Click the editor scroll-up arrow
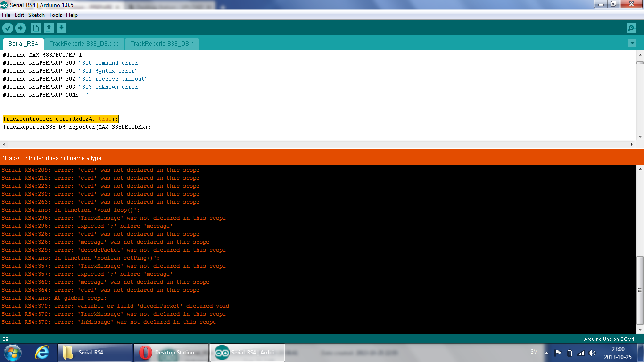The image size is (644, 362). [640, 54]
